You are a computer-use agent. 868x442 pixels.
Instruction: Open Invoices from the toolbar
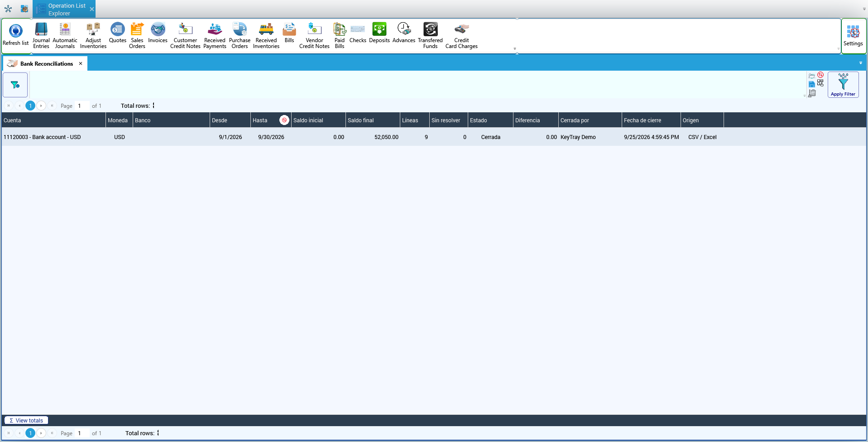click(x=158, y=33)
